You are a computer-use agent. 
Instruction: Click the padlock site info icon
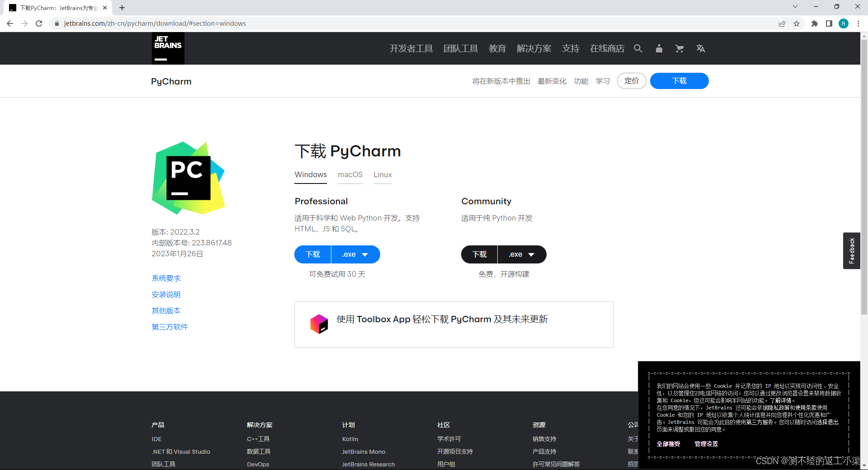click(x=57, y=23)
